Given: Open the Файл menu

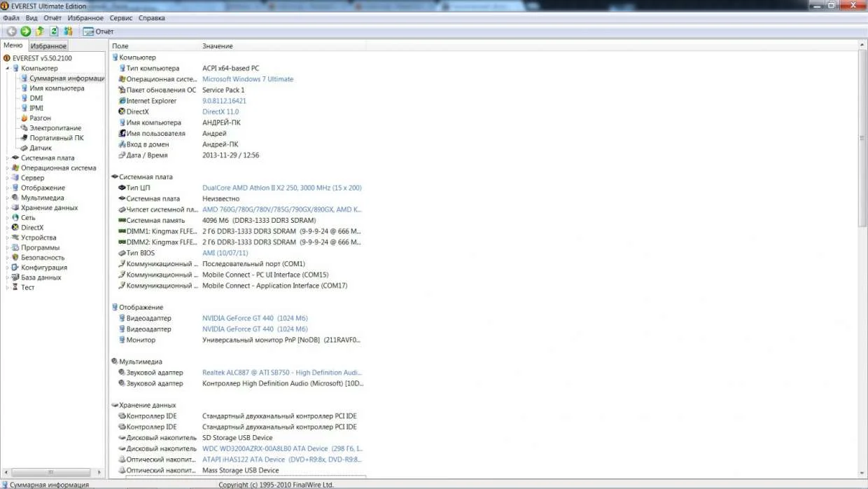Looking at the screenshot, I should [x=10, y=18].
